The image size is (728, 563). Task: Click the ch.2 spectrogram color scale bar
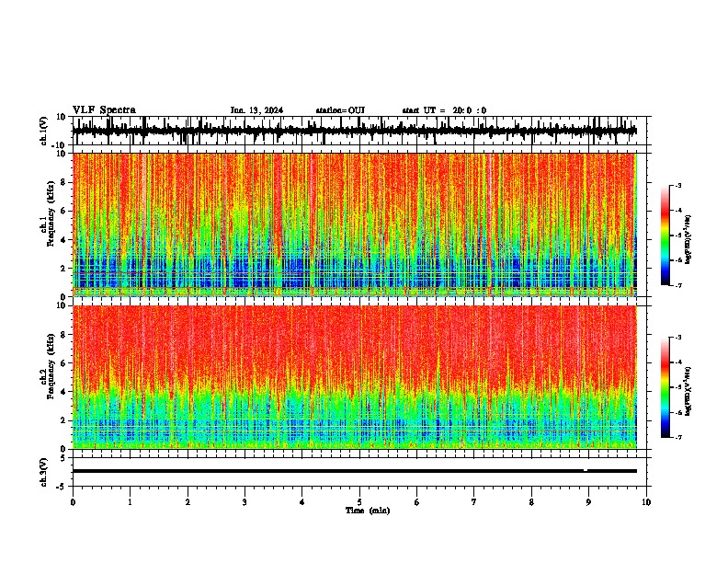pos(665,387)
